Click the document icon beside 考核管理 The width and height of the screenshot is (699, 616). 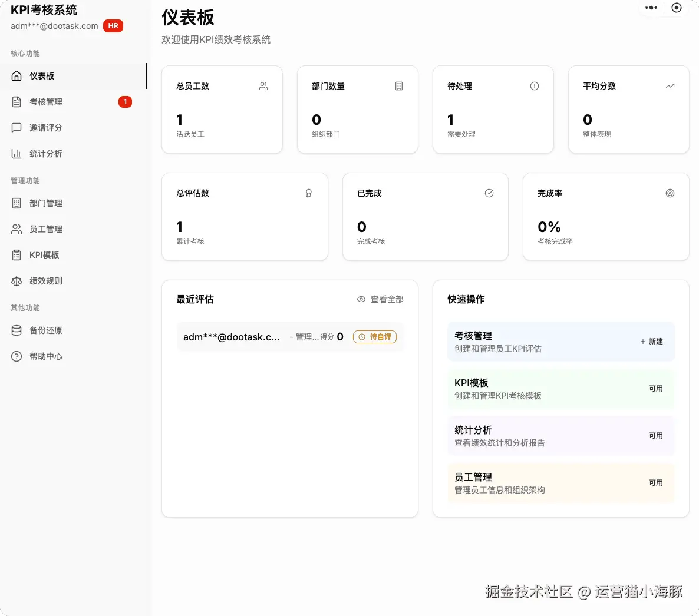point(17,102)
